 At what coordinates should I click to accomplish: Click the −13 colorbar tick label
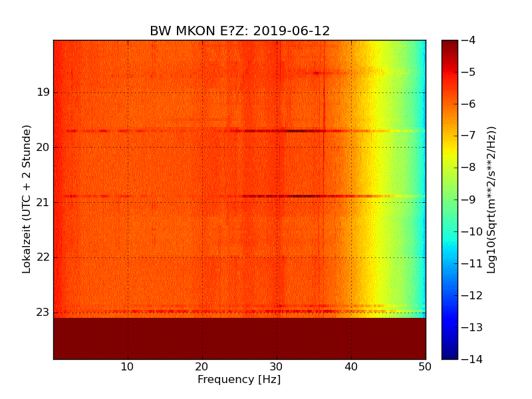(x=472, y=327)
